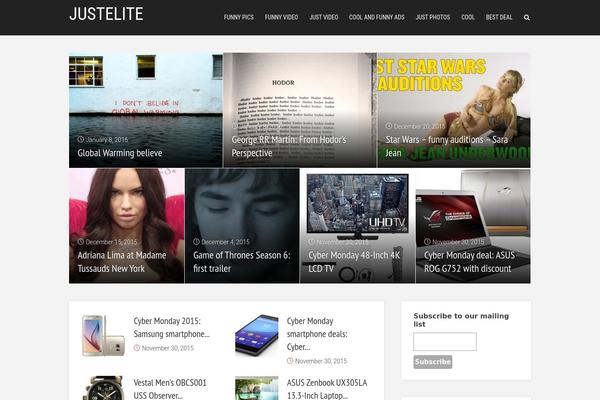Image resolution: width=600 pixels, height=400 pixels.
Task: Go to the Just Video section
Action: pyautogui.click(x=324, y=17)
